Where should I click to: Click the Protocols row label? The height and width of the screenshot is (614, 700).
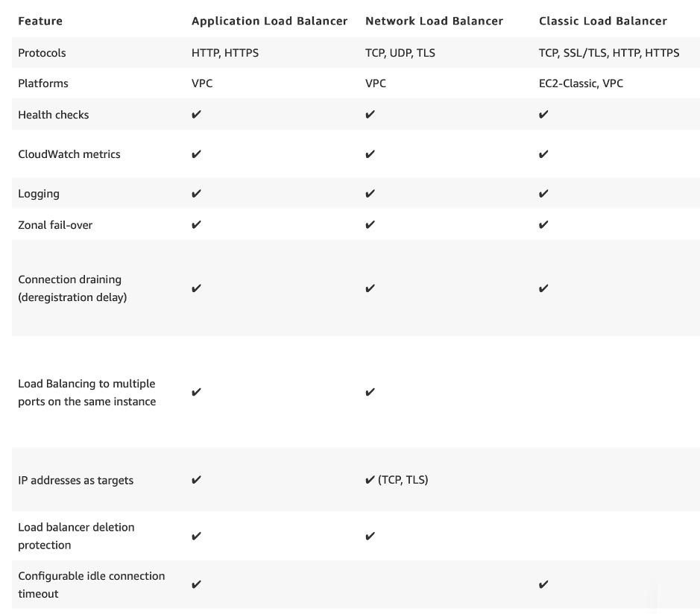tap(42, 53)
